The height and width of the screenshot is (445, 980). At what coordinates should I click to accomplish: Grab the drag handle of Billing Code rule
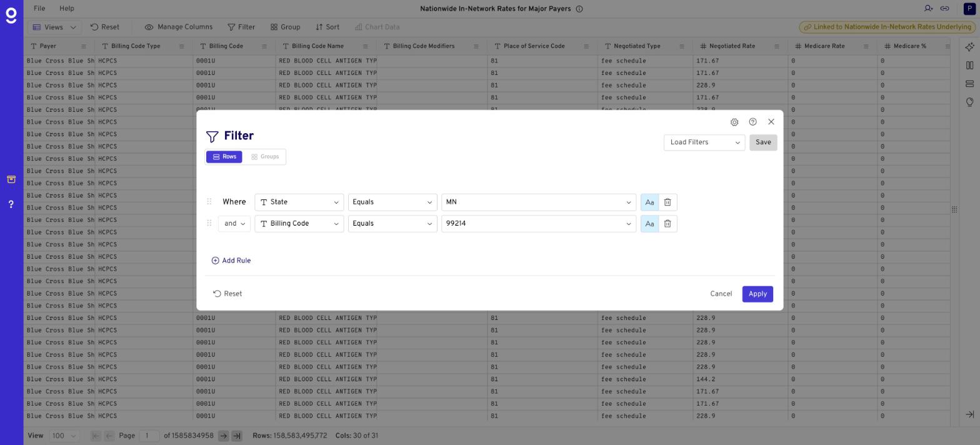click(209, 223)
